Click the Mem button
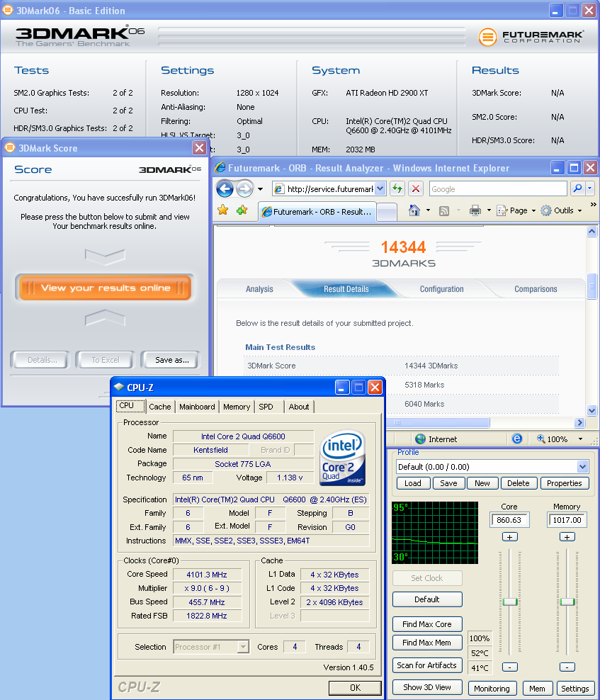This screenshot has width=600, height=700. point(537,689)
